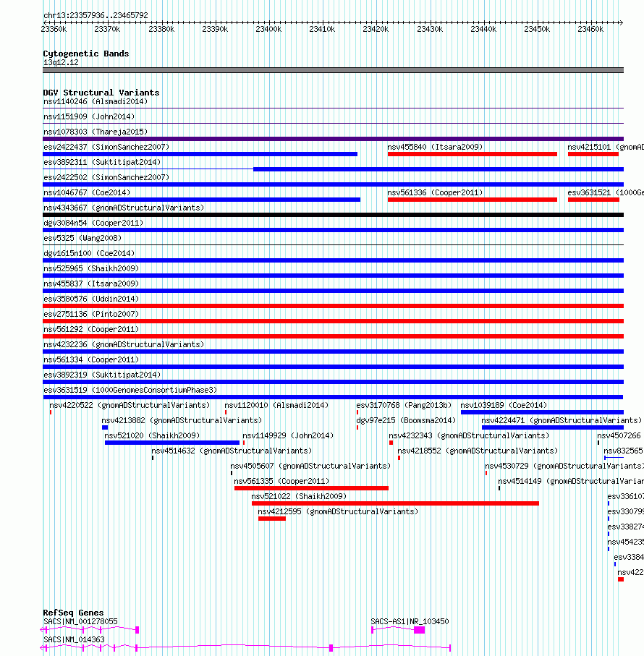Open esv5325 (Wang2008) variant label
Image resolution: width=644 pixels, height=656 pixels.
[x=82, y=238]
